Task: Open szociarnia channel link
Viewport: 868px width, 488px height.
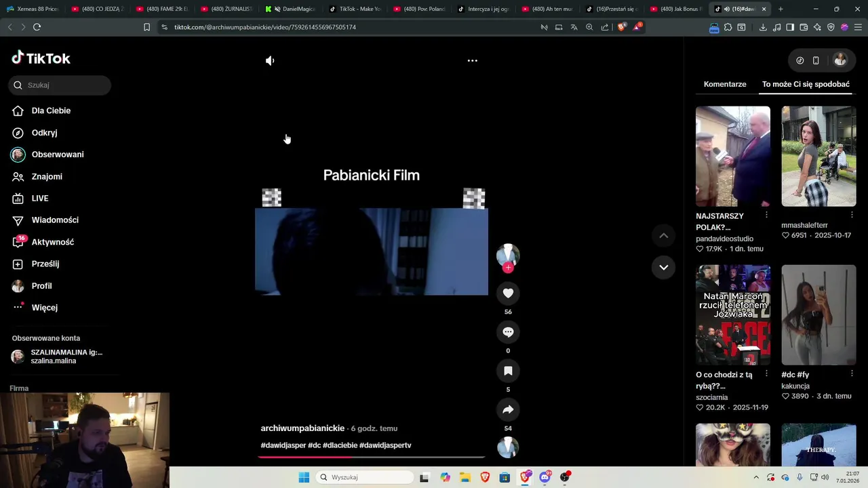Action: (x=711, y=397)
